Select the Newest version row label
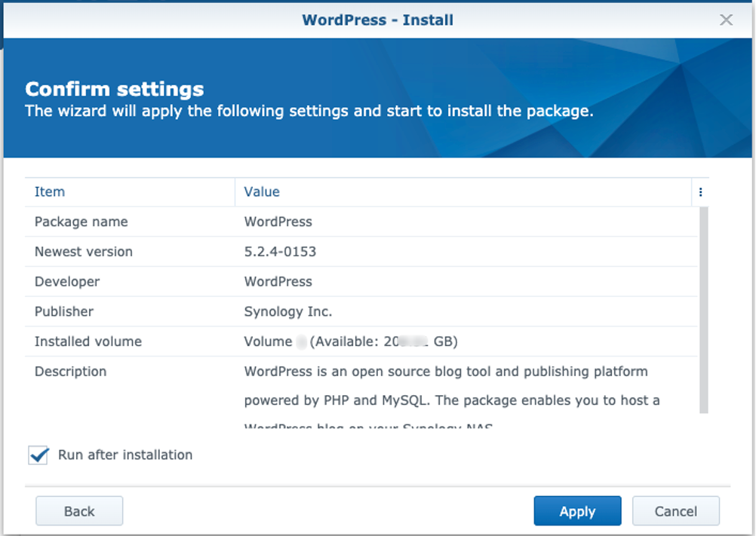 [x=84, y=252]
